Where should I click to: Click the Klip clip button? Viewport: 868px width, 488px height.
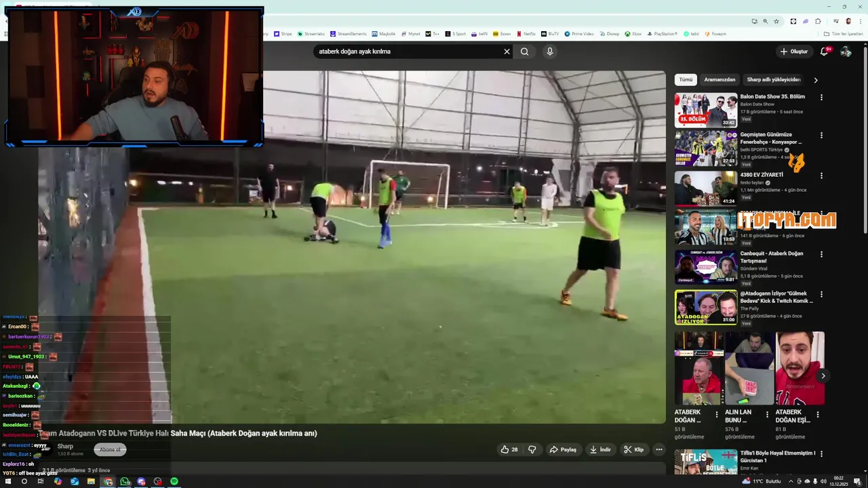click(634, 449)
